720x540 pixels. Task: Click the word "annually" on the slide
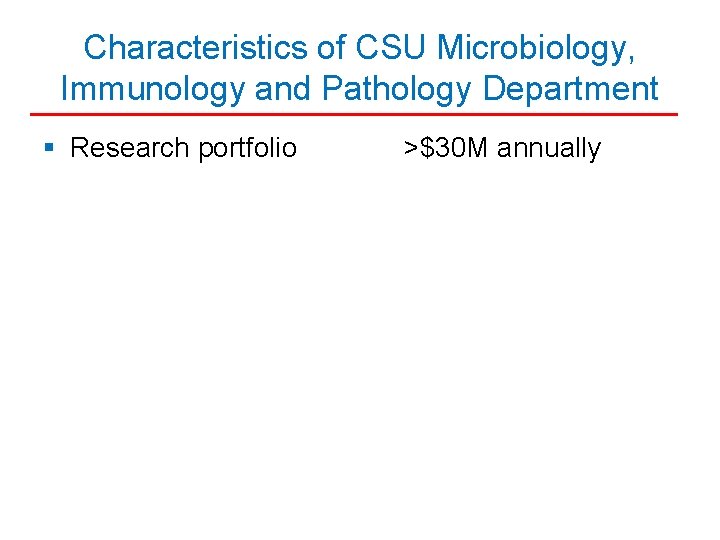(549, 149)
